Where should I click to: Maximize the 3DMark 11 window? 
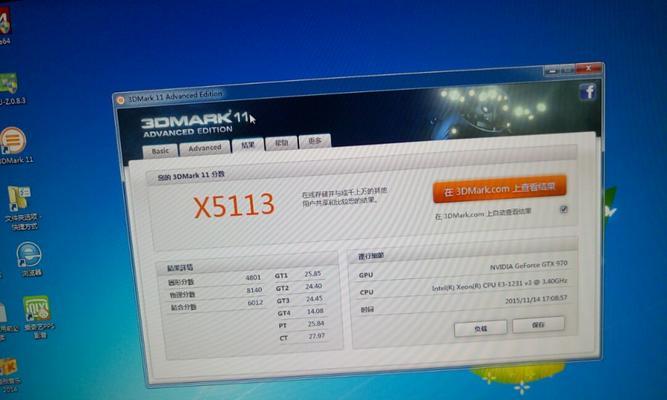pyautogui.click(x=568, y=70)
